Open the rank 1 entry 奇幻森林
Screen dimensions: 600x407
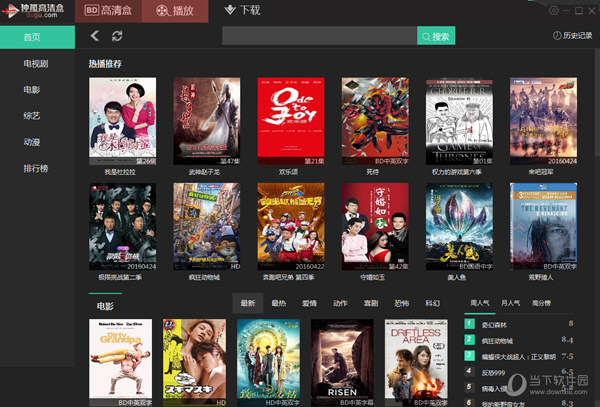pos(519,324)
